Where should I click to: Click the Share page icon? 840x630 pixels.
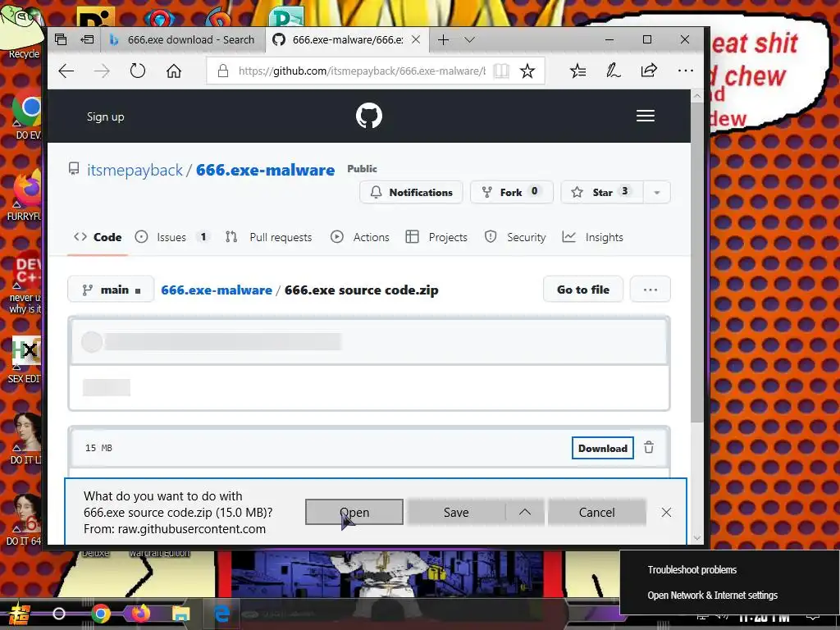point(649,71)
